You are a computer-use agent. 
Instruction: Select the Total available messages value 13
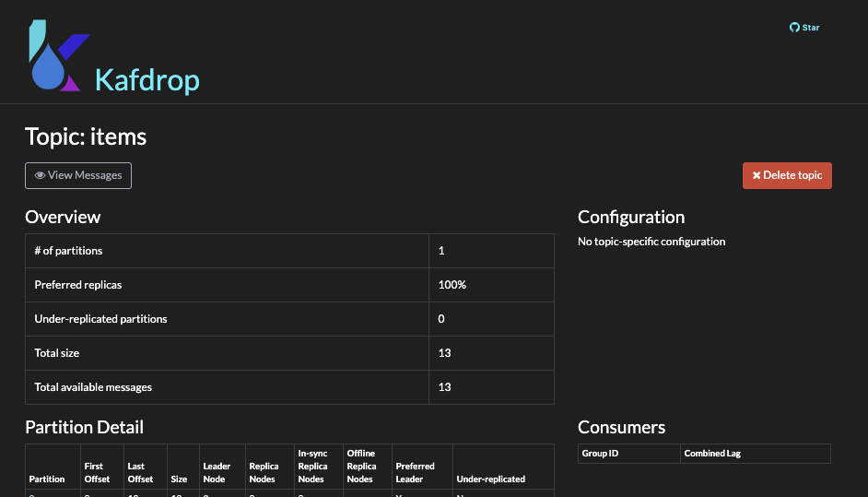coord(444,386)
